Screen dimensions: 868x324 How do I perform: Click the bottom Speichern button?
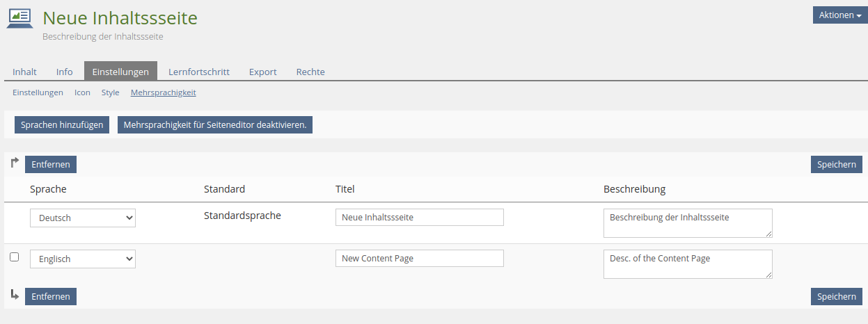coord(836,297)
